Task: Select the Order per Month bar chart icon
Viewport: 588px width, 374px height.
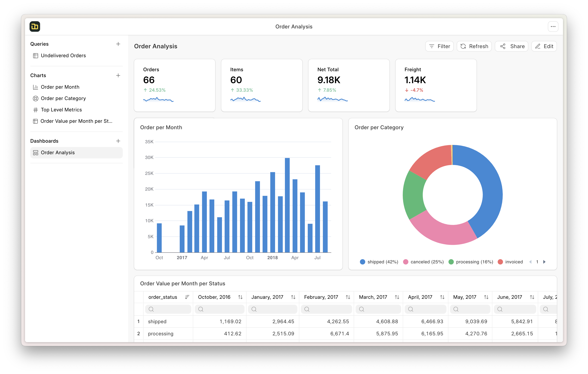Action: click(x=36, y=87)
